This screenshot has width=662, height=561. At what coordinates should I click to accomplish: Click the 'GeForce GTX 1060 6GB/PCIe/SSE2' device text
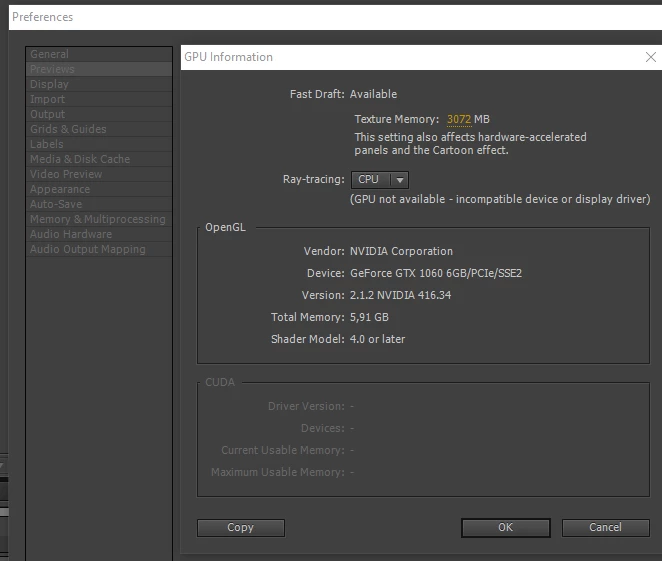[x=436, y=273]
